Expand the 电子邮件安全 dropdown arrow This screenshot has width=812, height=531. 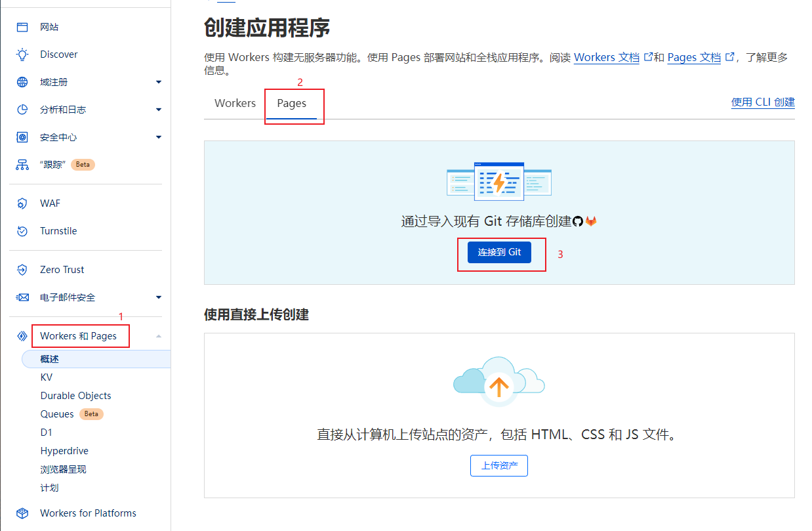(159, 297)
